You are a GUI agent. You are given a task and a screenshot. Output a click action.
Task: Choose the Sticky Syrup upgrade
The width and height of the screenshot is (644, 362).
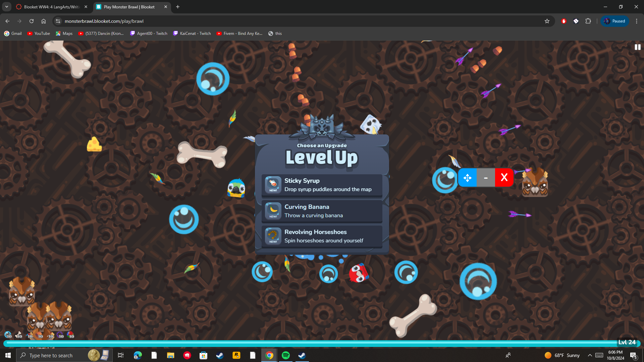[322, 185]
